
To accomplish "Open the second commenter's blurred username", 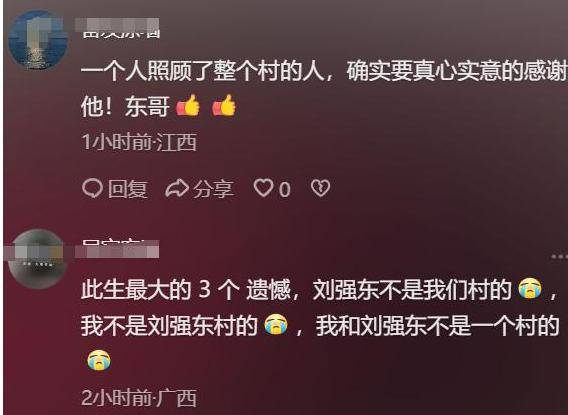I will click(117, 248).
